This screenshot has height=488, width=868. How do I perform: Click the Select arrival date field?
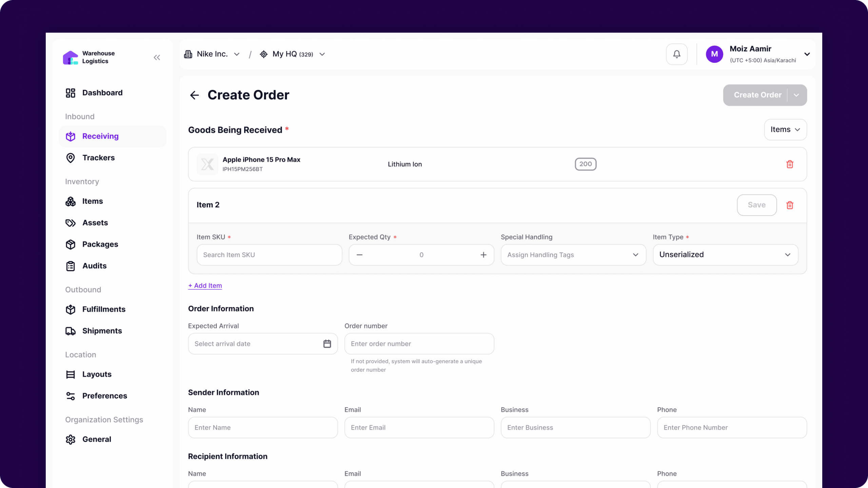[x=263, y=344]
